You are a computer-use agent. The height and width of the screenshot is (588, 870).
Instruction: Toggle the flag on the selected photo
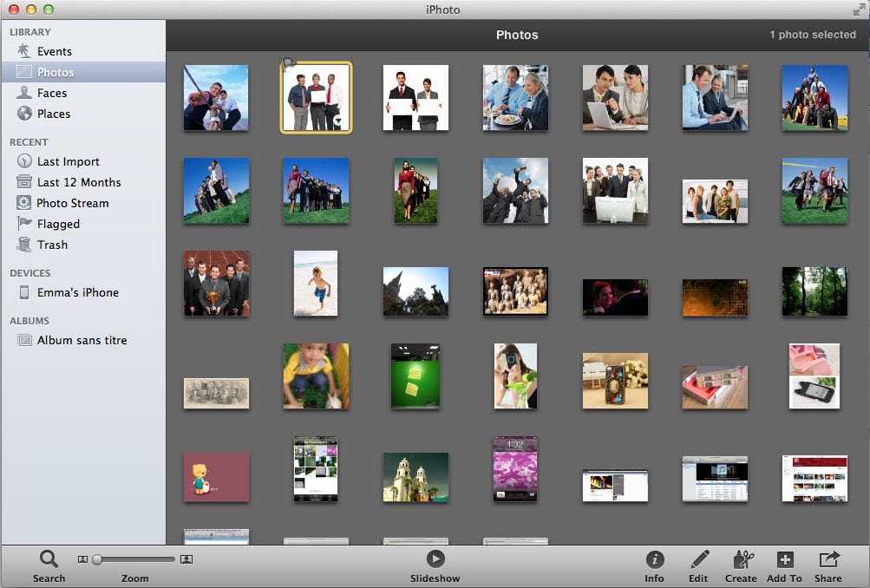(x=289, y=63)
